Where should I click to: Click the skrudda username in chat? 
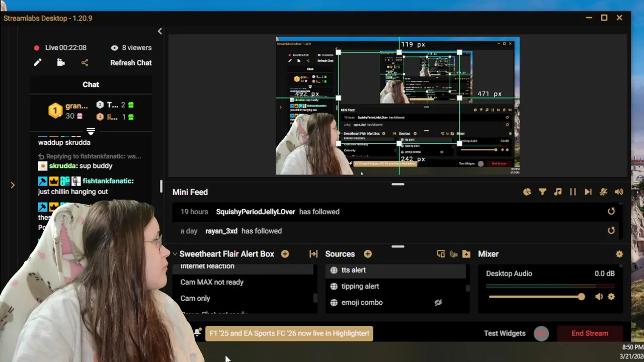click(x=62, y=166)
